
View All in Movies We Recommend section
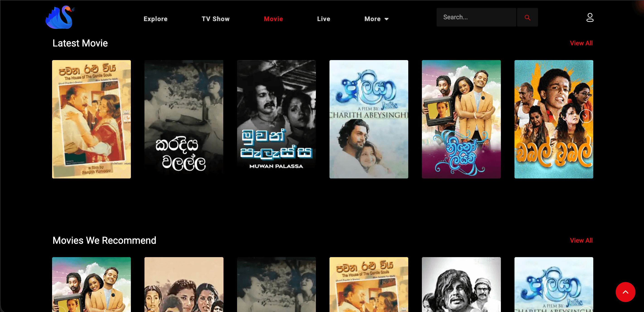tap(581, 240)
